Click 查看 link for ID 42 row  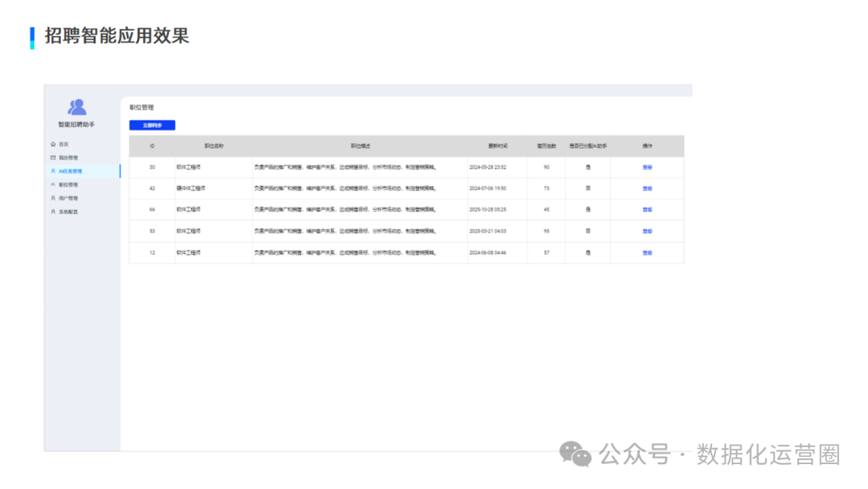coord(647,188)
